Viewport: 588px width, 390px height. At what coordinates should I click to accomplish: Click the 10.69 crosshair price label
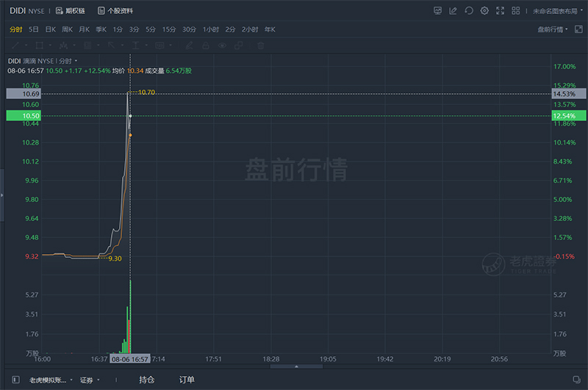[x=24, y=94]
